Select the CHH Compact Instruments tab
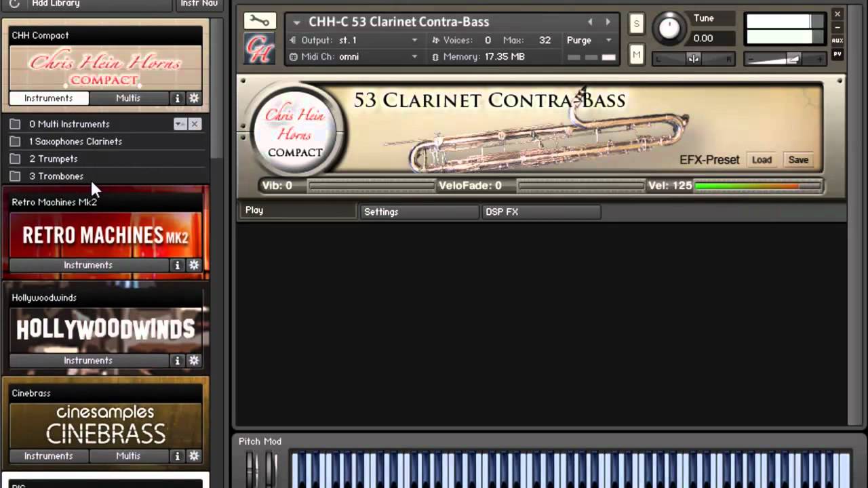 [48, 98]
